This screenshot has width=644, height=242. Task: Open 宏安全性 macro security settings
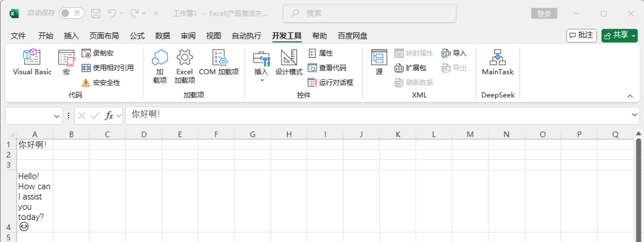click(x=101, y=83)
